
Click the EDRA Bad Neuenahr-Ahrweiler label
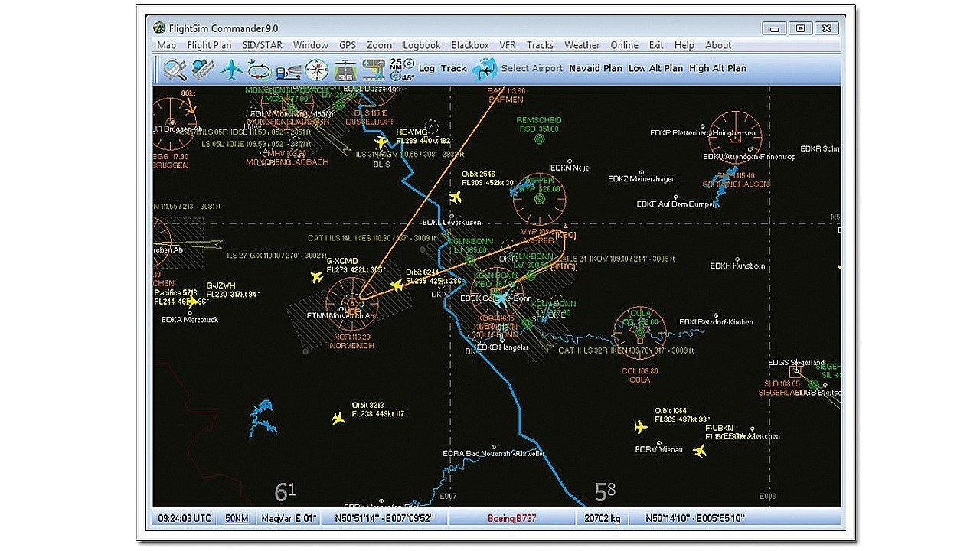point(494,454)
